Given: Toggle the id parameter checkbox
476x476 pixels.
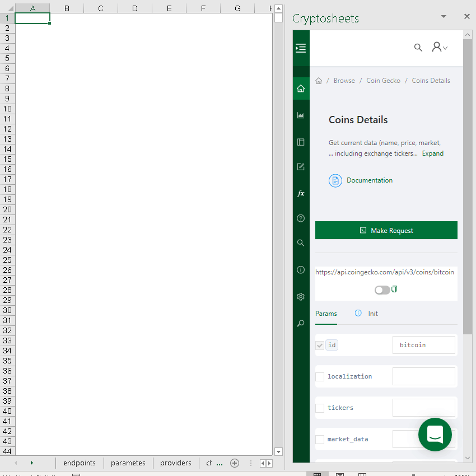Looking at the screenshot, I should 320,345.
